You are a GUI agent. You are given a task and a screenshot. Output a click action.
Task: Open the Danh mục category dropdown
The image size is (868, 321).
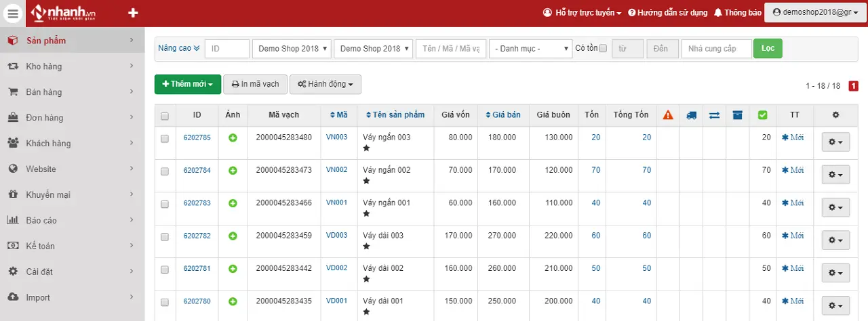click(x=531, y=49)
